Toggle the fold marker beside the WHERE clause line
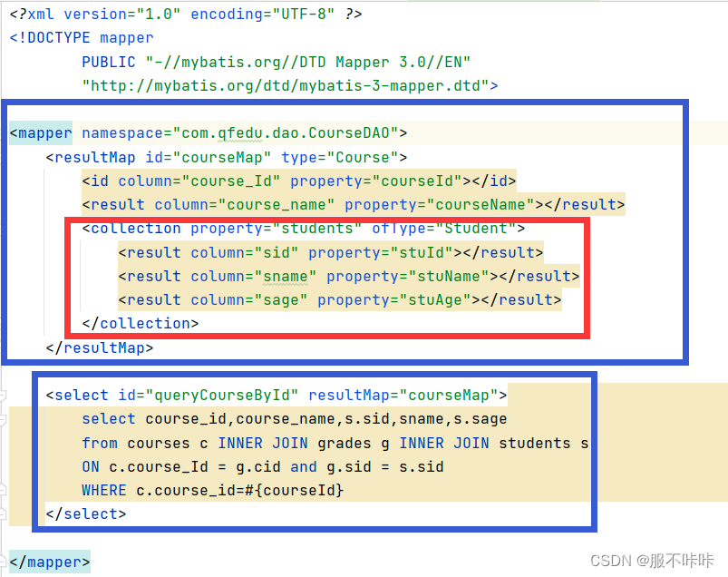This screenshot has height=577, width=728. (3, 490)
